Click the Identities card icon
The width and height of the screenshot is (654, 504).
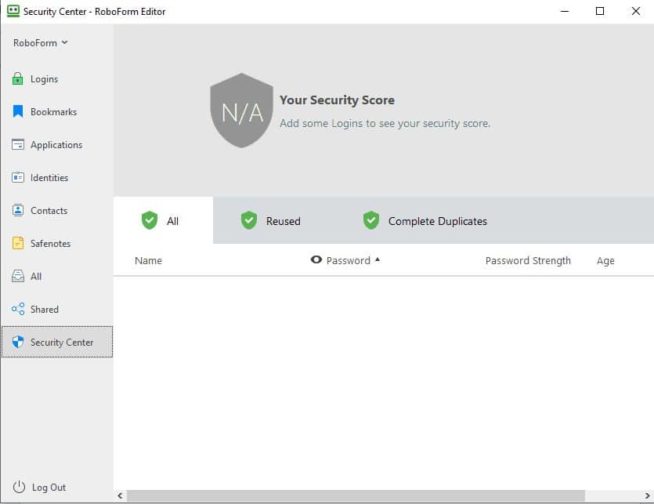point(18,177)
